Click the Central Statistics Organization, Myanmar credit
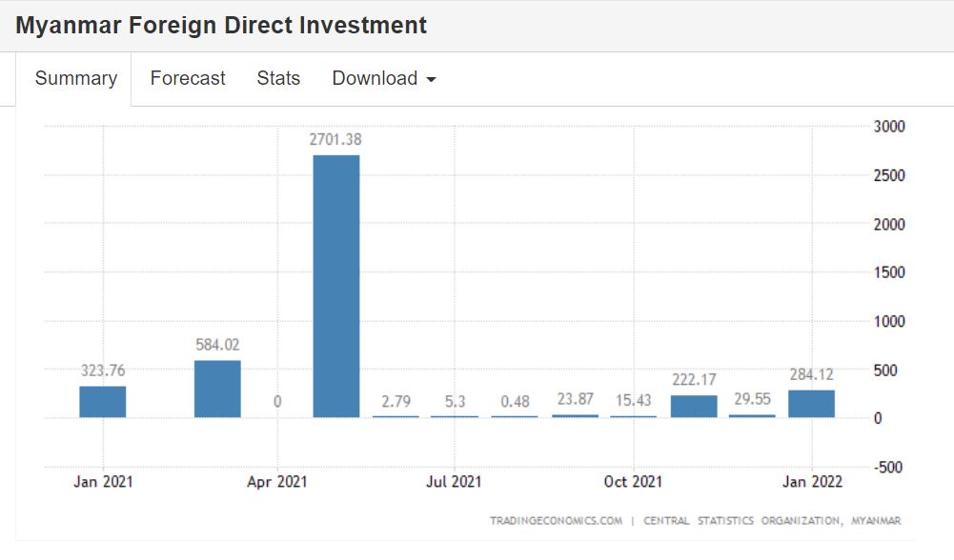Viewport: 954px width, 560px height. pyautogui.click(x=772, y=521)
